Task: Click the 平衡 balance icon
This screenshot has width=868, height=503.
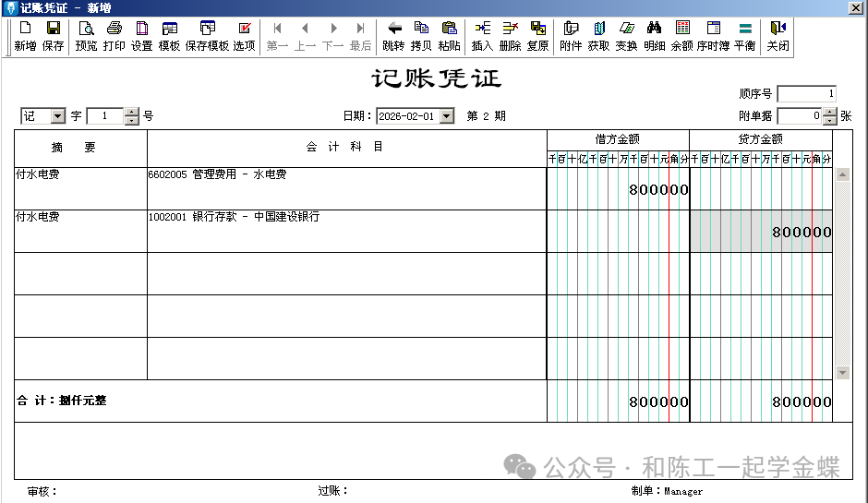Action: click(x=744, y=35)
